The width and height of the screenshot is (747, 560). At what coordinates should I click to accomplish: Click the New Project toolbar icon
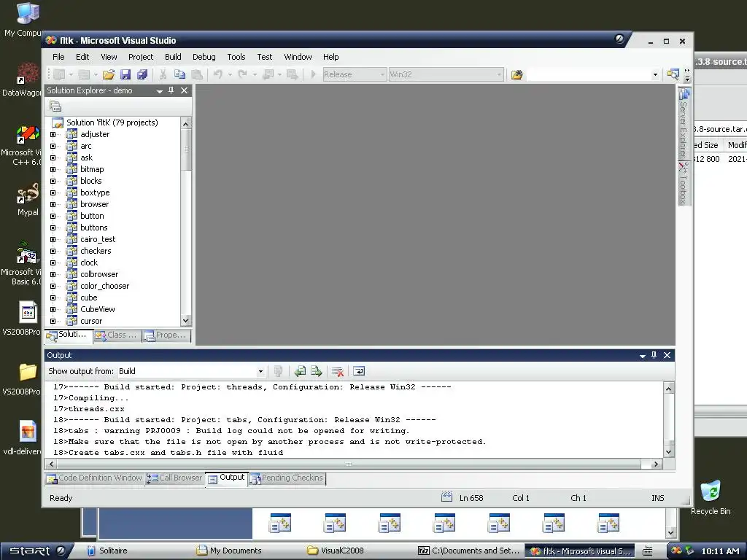(x=60, y=74)
